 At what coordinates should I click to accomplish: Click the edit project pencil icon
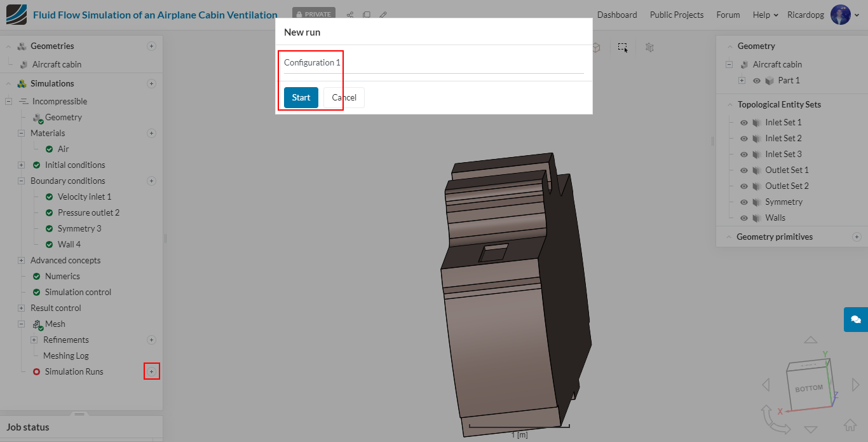[383, 15]
